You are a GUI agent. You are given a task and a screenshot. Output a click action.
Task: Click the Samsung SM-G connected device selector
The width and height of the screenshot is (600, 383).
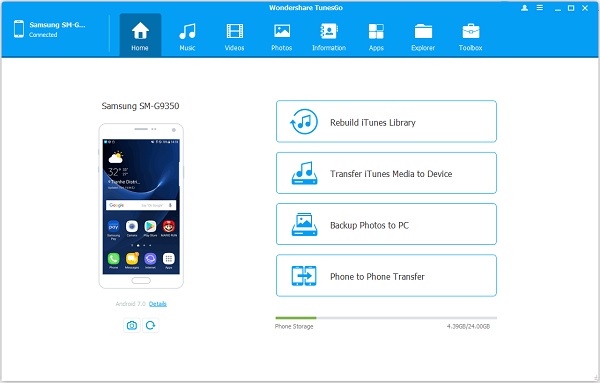pyautogui.click(x=50, y=29)
